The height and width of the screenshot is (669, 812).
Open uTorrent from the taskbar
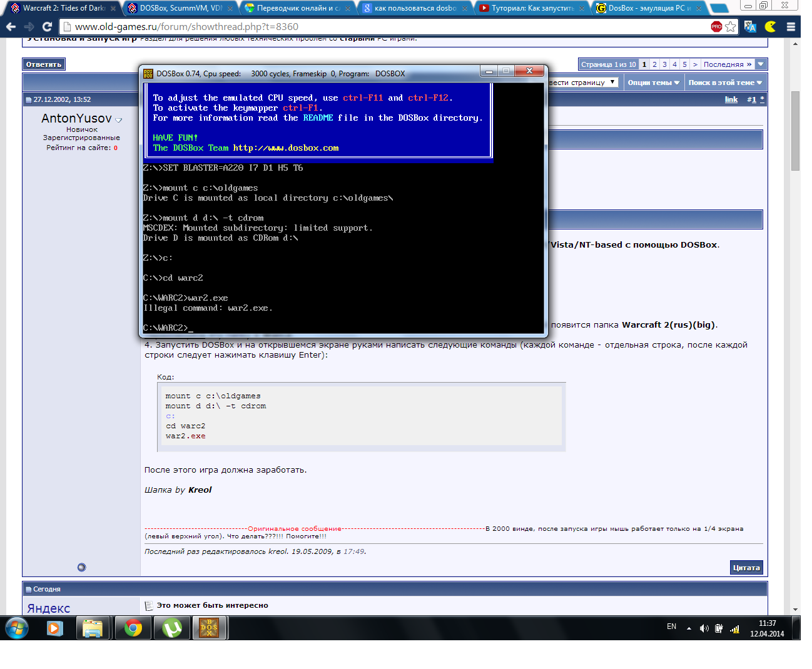(x=172, y=628)
